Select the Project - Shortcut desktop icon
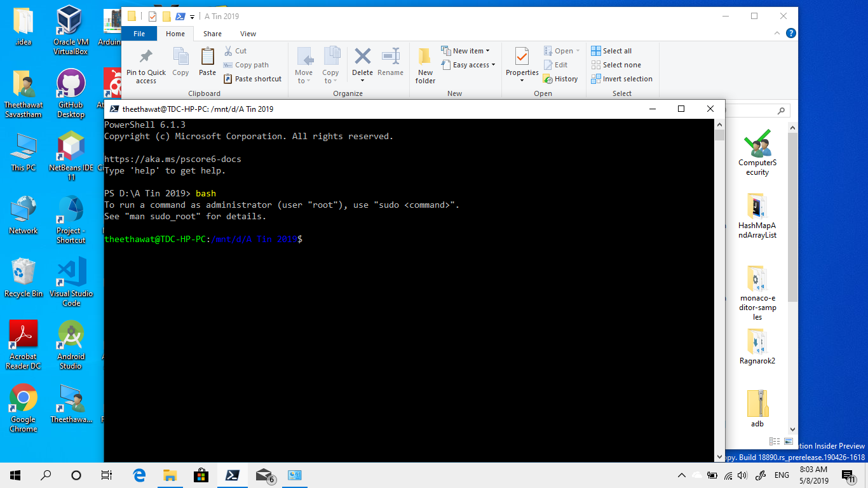The width and height of the screenshot is (868, 488). (71, 219)
